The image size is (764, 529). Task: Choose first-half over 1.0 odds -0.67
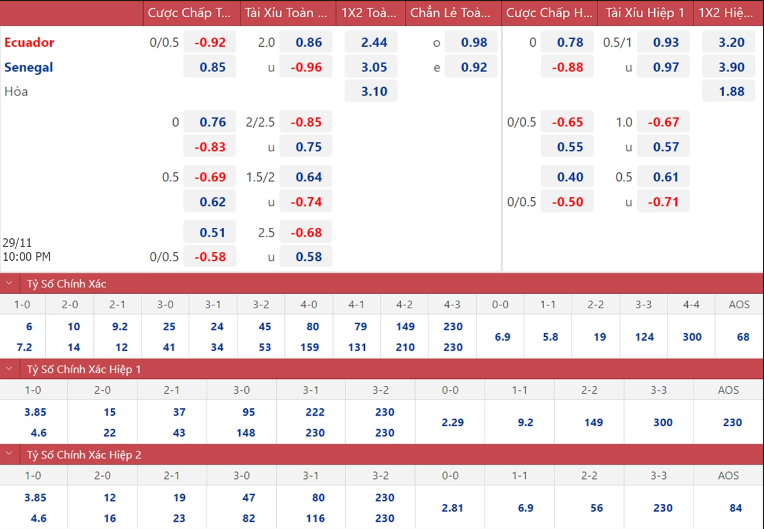pos(663,122)
